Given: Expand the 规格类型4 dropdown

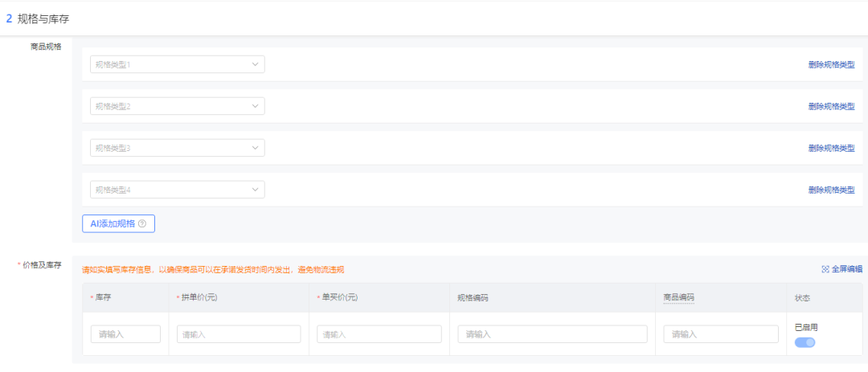Looking at the screenshot, I should [177, 190].
